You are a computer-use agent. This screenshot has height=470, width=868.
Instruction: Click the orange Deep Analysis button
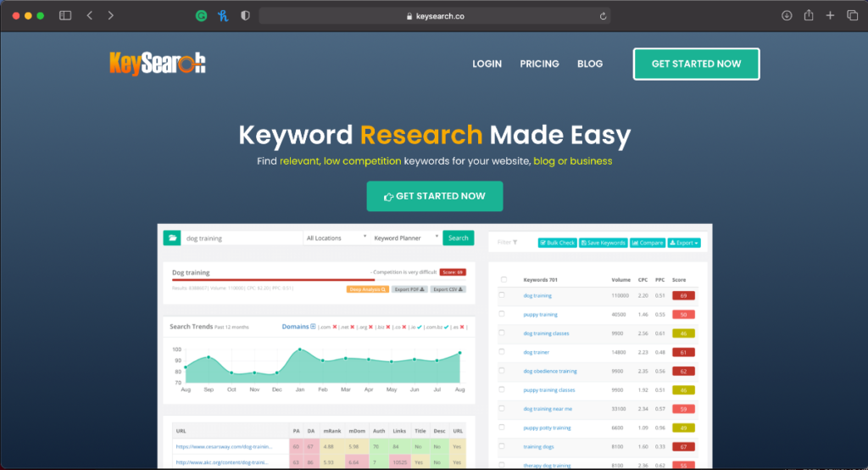click(x=368, y=289)
